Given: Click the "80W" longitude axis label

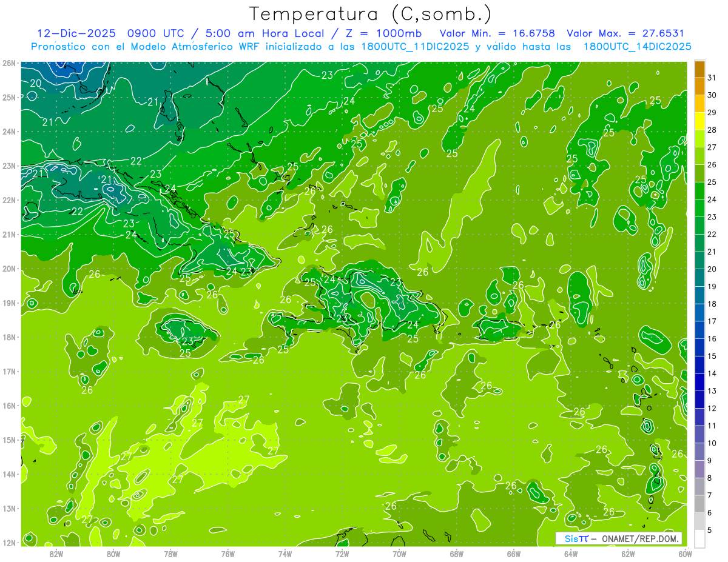Looking at the screenshot, I should [x=113, y=554].
